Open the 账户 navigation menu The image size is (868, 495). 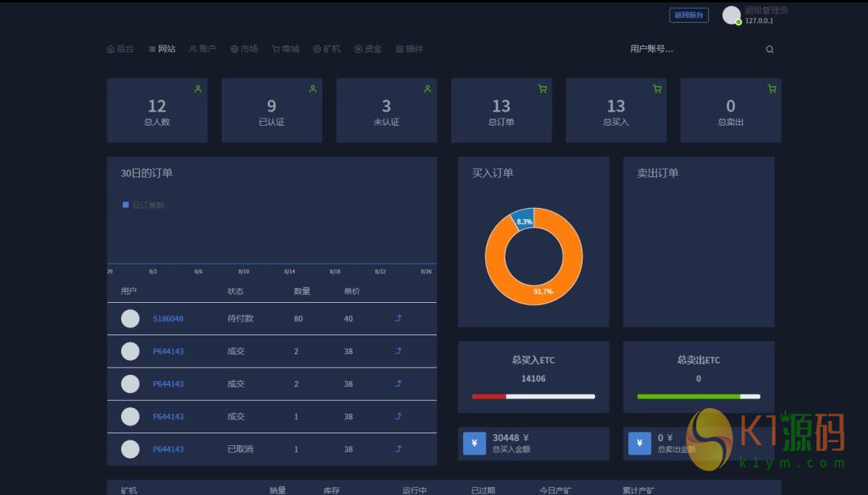pos(203,49)
